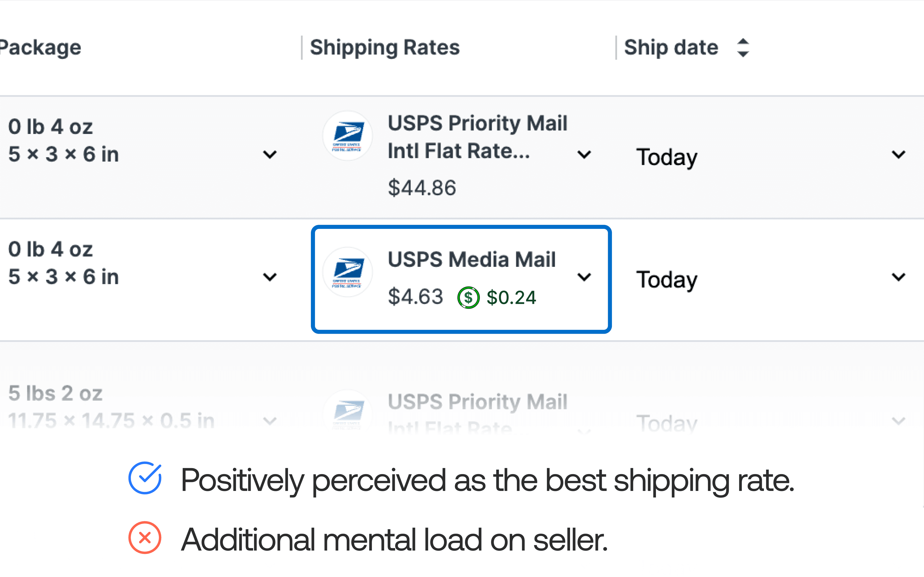The width and height of the screenshot is (924, 577).
Task: Open the first row's Today ship date dropdown
Action: point(898,155)
